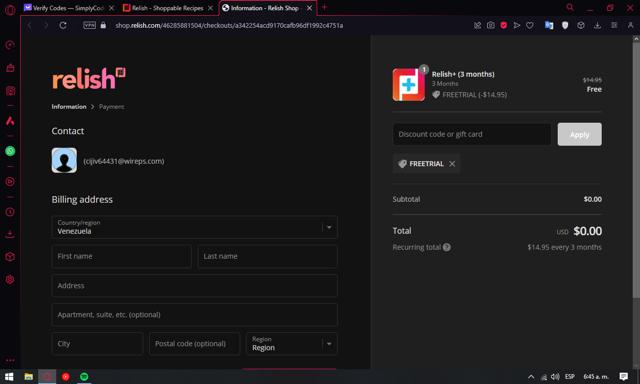Image resolution: width=640 pixels, height=384 pixels.
Task: Open the Opera GX main menu icon
Action: tap(10, 9)
